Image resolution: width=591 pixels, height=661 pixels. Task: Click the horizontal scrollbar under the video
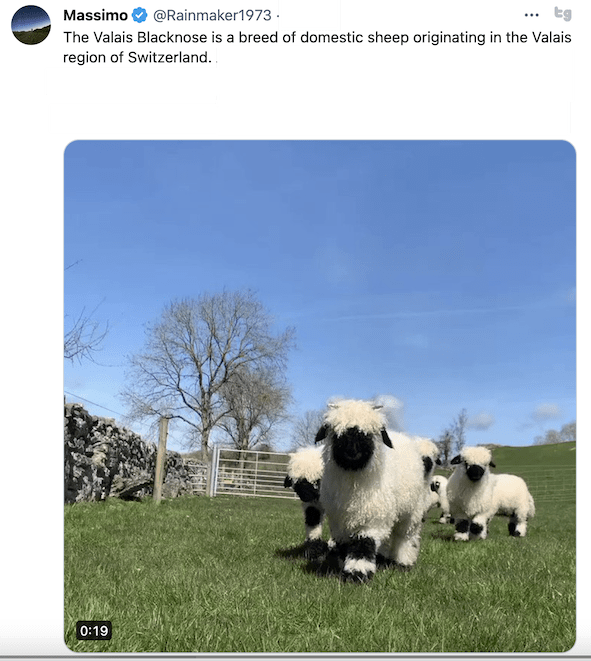pyautogui.click(x=295, y=658)
